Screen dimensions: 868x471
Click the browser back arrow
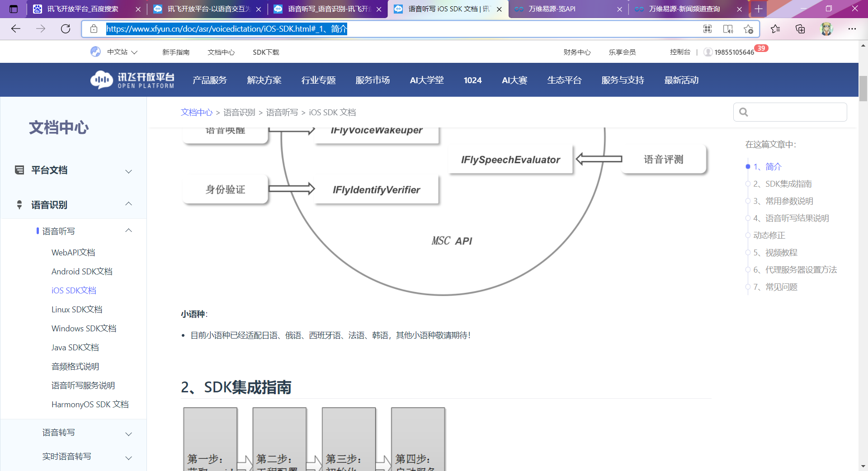tap(16, 29)
